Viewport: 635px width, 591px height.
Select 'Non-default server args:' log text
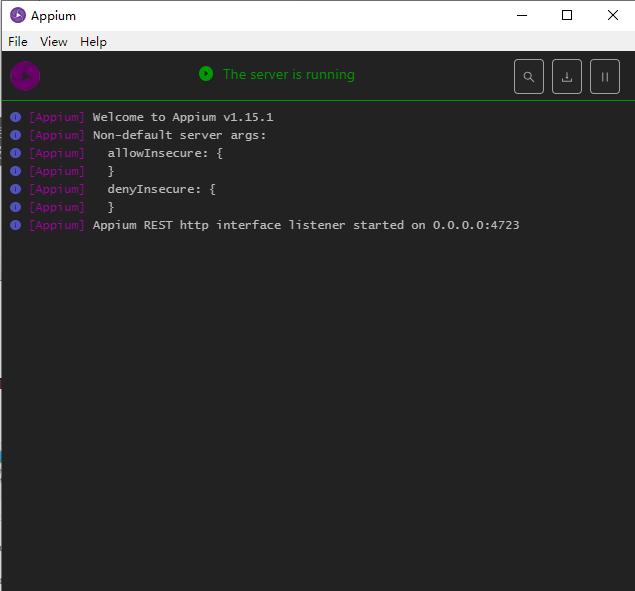(179, 135)
